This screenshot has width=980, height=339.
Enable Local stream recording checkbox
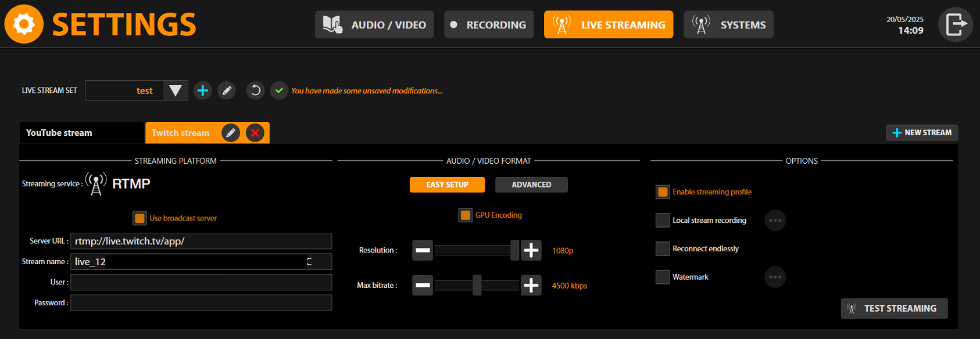click(663, 221)
